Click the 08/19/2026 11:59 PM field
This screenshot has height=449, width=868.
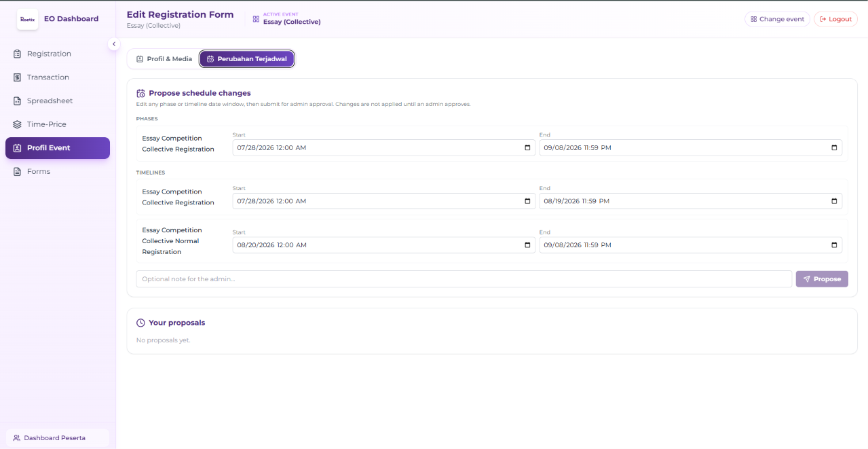pos(690,201)
